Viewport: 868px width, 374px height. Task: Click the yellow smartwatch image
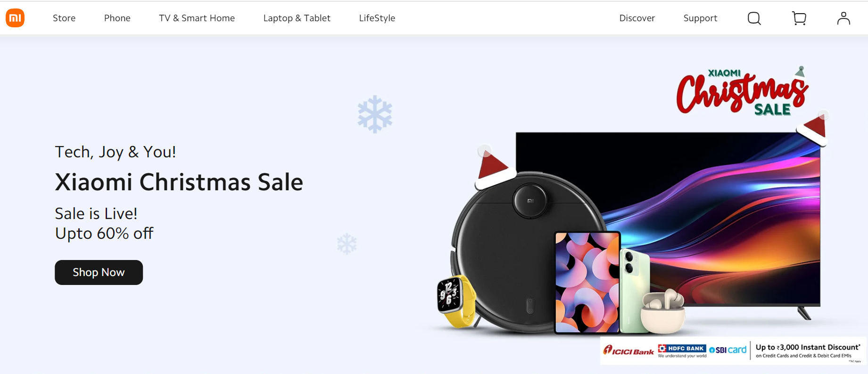[x=456, y=301]
